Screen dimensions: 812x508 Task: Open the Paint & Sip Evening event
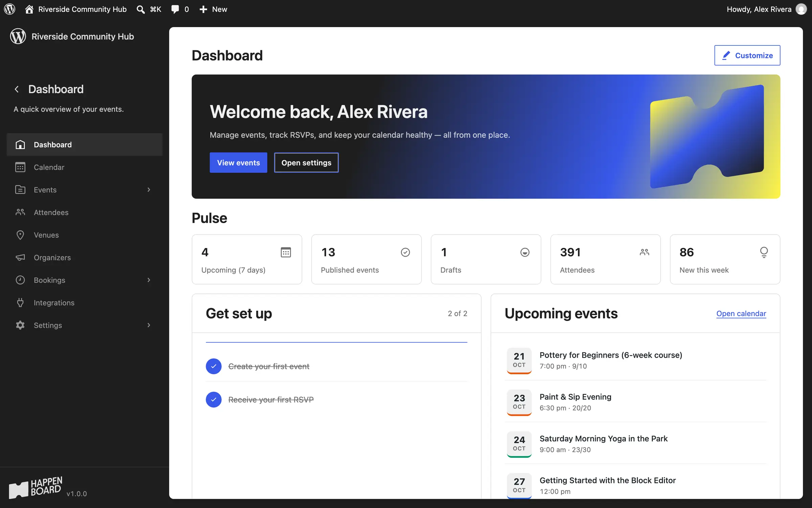[x=575, y=397]
